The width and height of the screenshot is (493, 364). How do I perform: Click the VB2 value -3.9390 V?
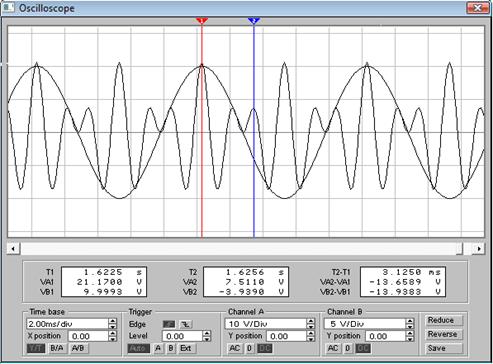(251, 292)
